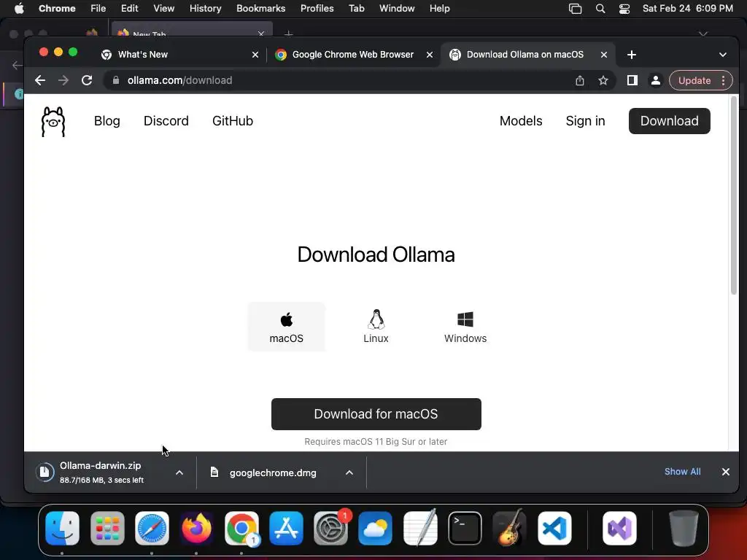Open Finder from the Dock
Viewport: 747px width, 560px height.
pyautogui.click(x=63, y=528)
